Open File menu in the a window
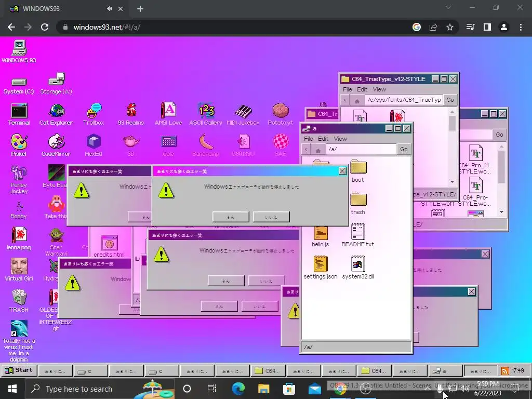Screen dimensions: 532x399 [x=309, y=139]
